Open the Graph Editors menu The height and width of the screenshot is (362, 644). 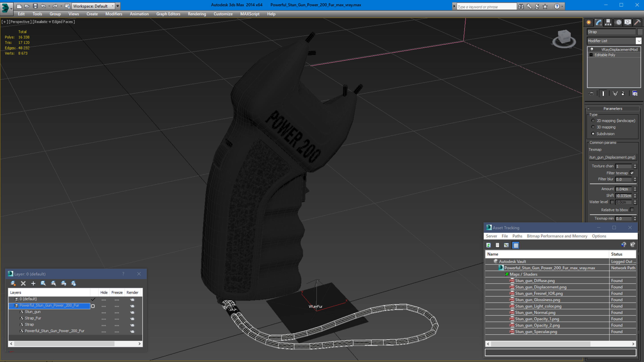click(x=168, y=14)
